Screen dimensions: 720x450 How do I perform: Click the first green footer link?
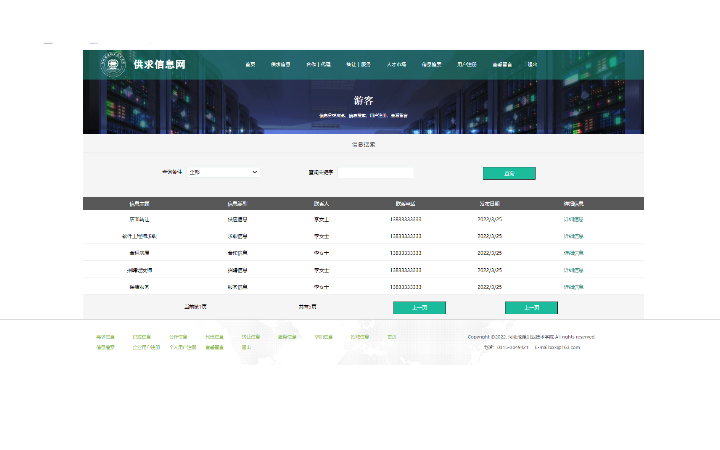[x=105, y=337]
